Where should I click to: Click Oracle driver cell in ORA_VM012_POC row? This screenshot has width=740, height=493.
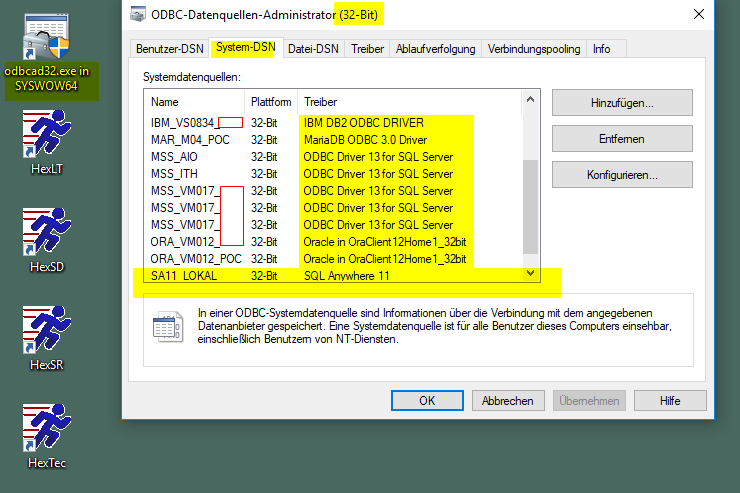click(385, 259)
